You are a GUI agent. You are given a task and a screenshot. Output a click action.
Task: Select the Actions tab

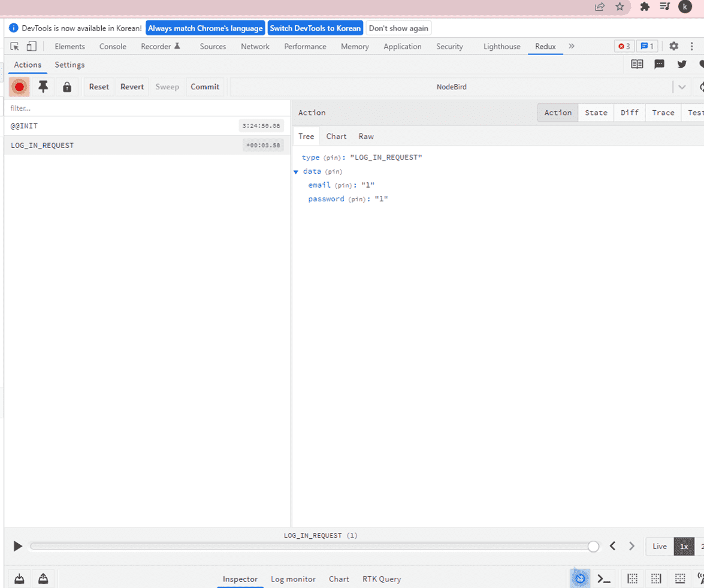tap(28, 65)
